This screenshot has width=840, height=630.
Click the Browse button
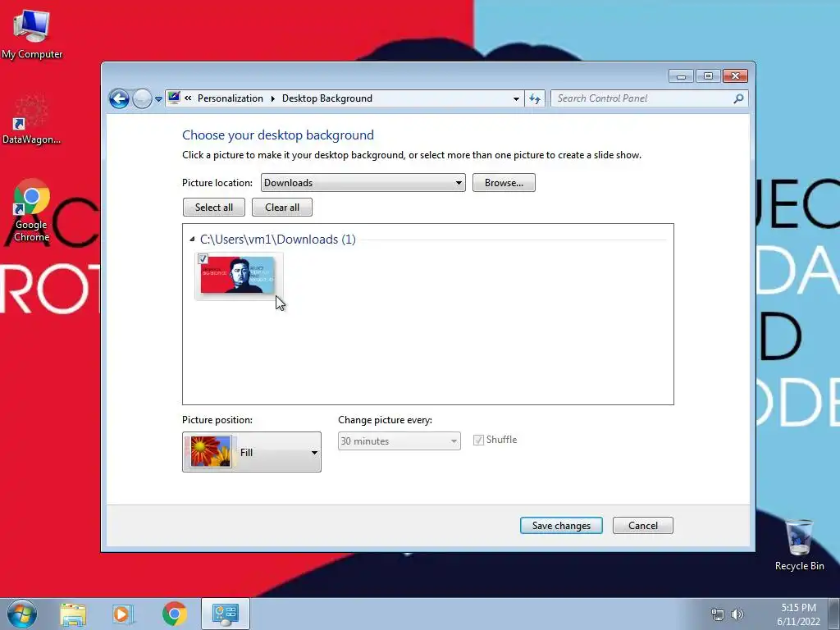click(x=504, y=183)
